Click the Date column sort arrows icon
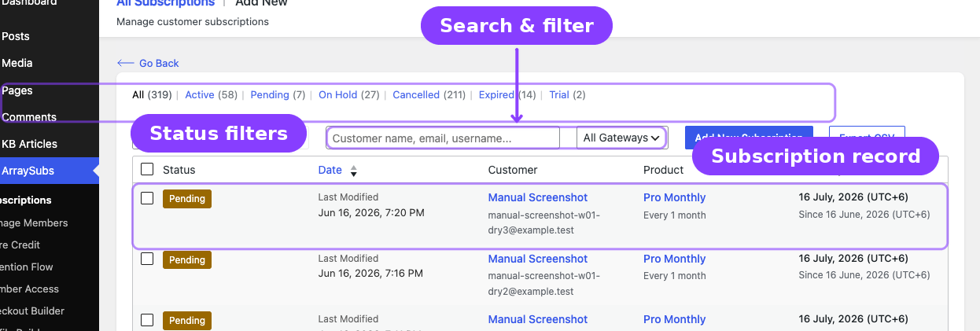 click(x=354, y=171)
